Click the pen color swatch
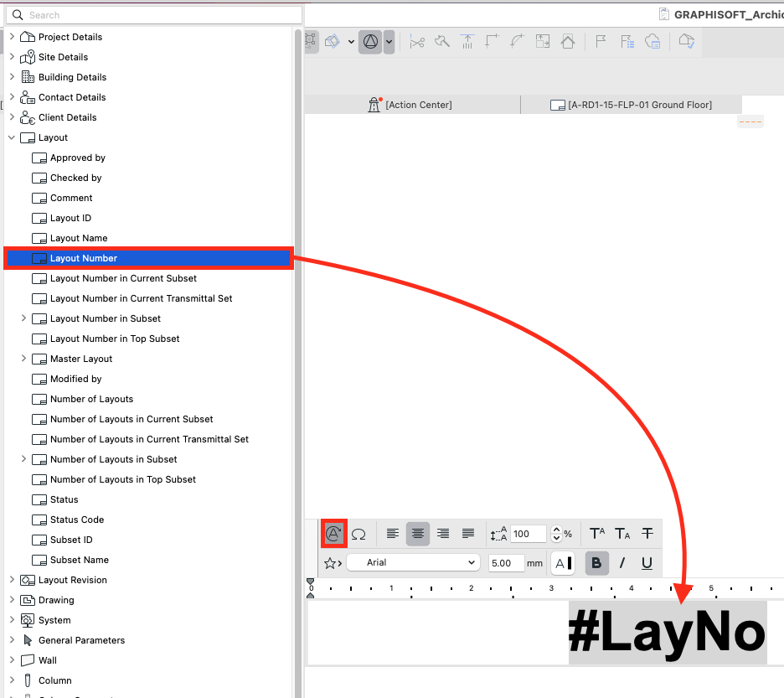 [x=563, y=563]
